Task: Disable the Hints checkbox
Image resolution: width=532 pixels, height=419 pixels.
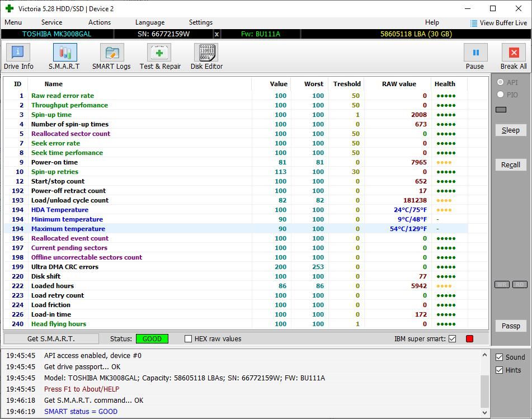Action: 499,370
